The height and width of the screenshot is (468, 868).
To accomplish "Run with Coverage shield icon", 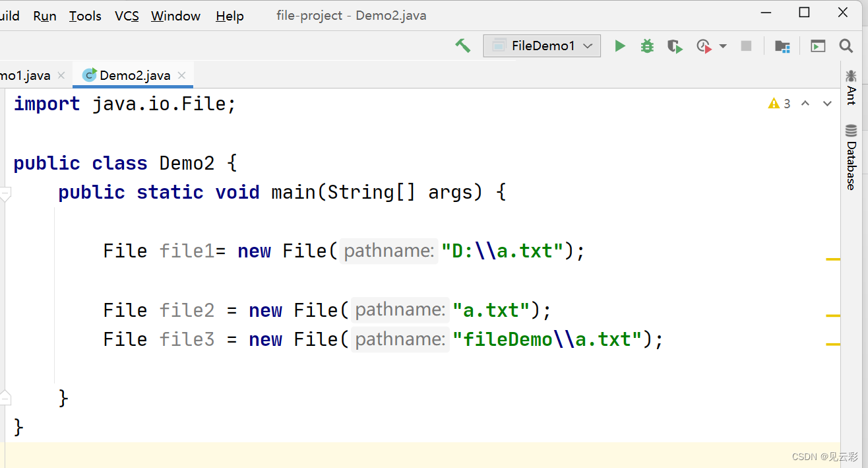I will pyautogui.click(x=674, y=46).
